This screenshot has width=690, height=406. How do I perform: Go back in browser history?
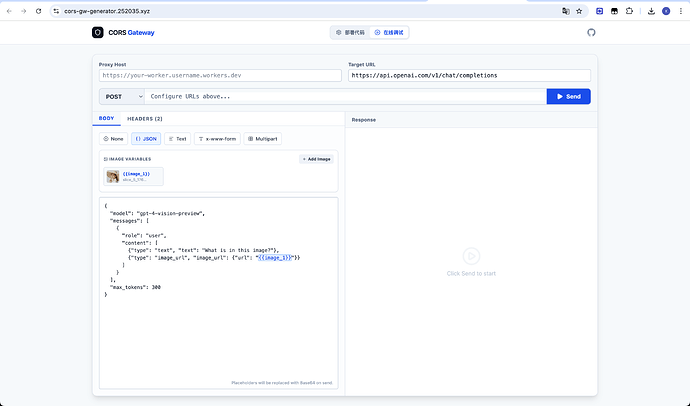[9, 11]
